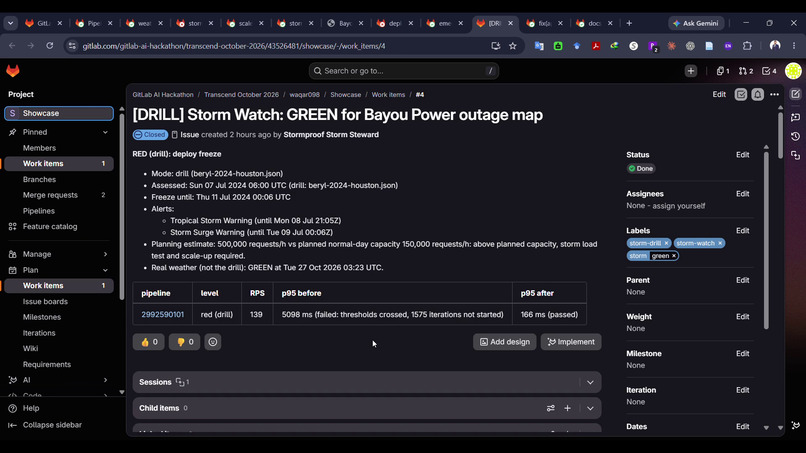806x453 pixels.
Task: Click the Implement button
Action: pos(571,342)
